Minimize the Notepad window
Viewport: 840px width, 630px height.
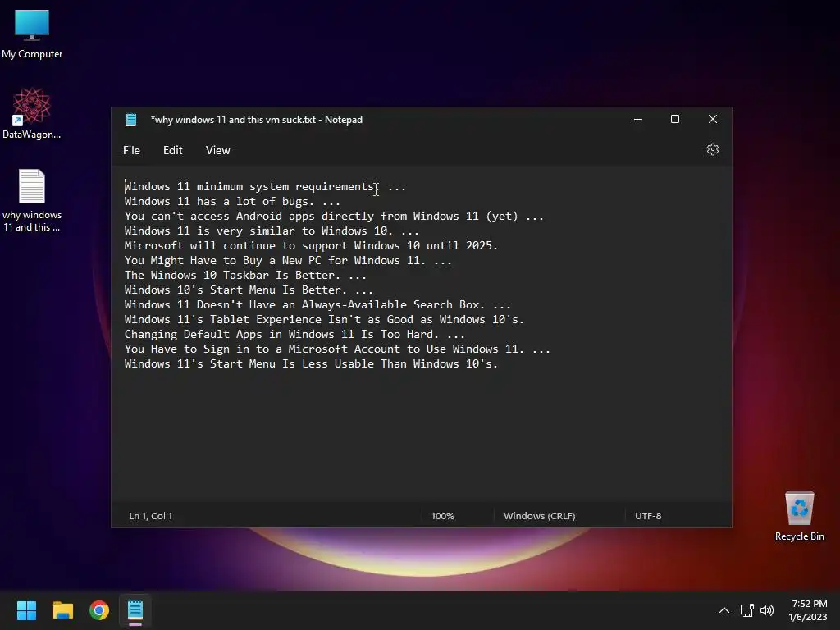(637, 120)
